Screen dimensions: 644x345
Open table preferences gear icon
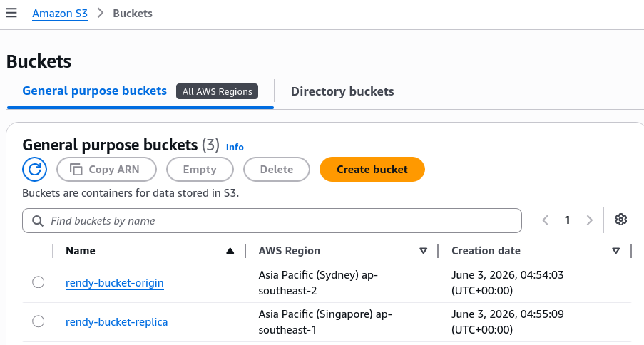[x=620, y=220]
